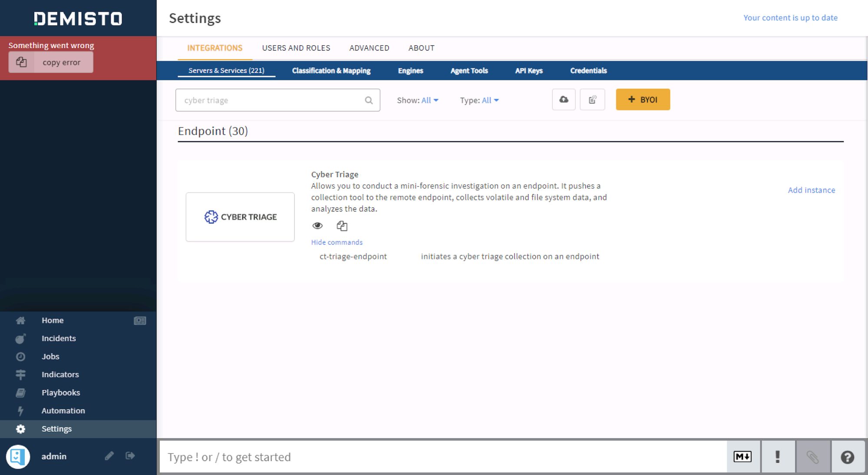
Task: Click the attachment paperclip icon
Action: tap(813, 457)
